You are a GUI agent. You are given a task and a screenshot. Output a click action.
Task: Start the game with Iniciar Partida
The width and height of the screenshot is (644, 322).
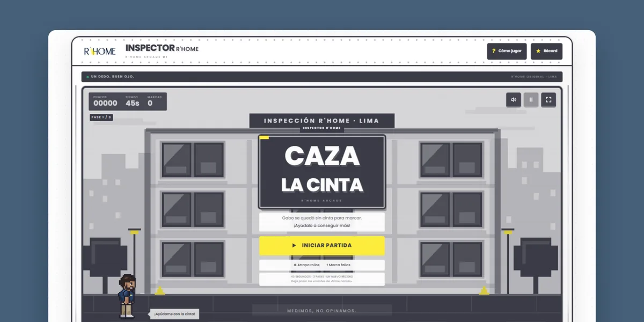point(322,245)
